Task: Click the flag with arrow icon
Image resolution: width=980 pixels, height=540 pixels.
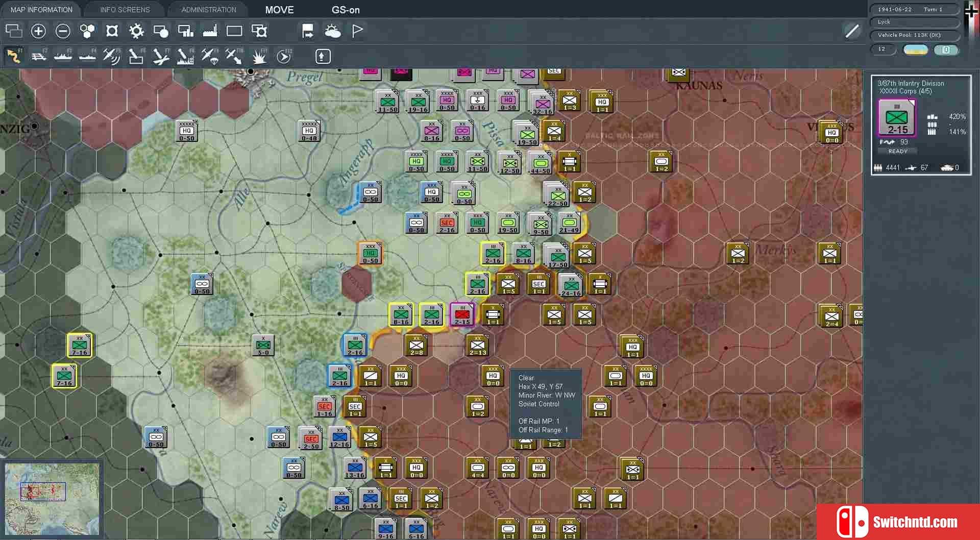Action: [x=308, y=31]
